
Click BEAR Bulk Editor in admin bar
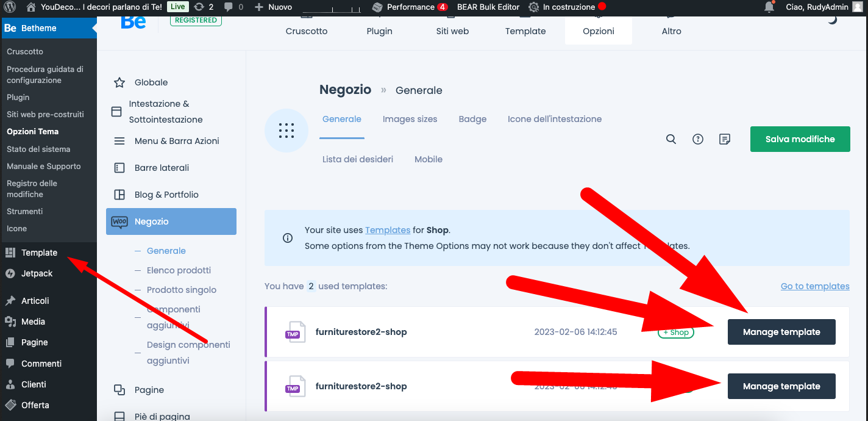(488, 7)
